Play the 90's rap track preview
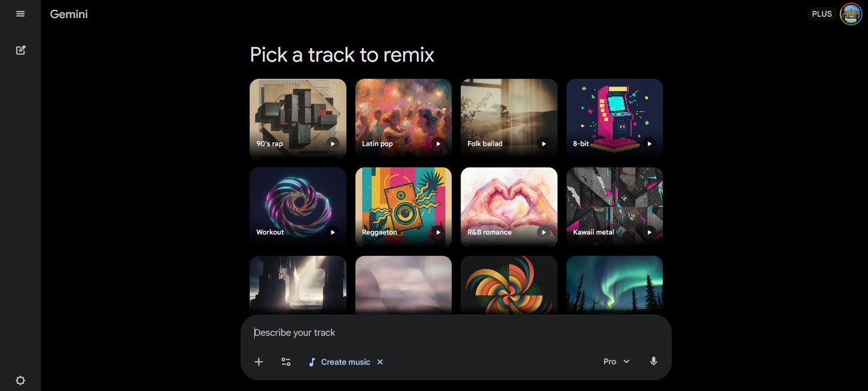868x391 pixels. coord(333,144)
